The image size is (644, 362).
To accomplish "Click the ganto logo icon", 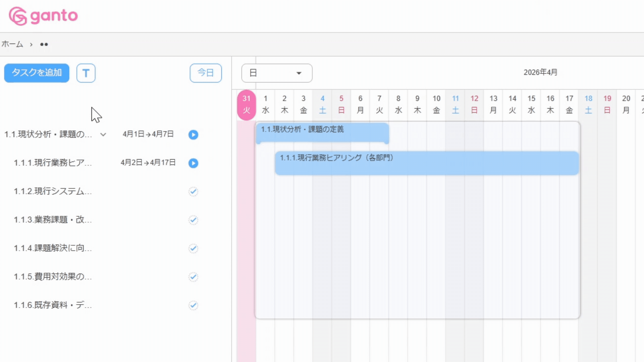I will 17,15.
